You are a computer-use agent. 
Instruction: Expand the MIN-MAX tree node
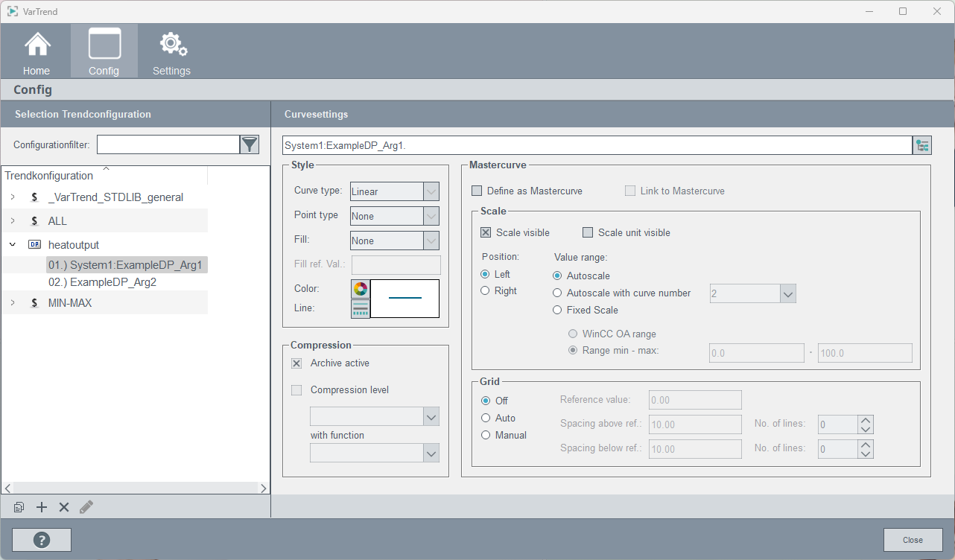12,303
